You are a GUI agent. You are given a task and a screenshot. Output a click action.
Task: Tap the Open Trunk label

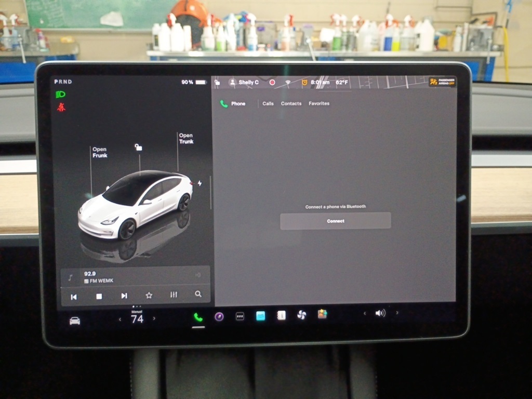pos(186,138)
